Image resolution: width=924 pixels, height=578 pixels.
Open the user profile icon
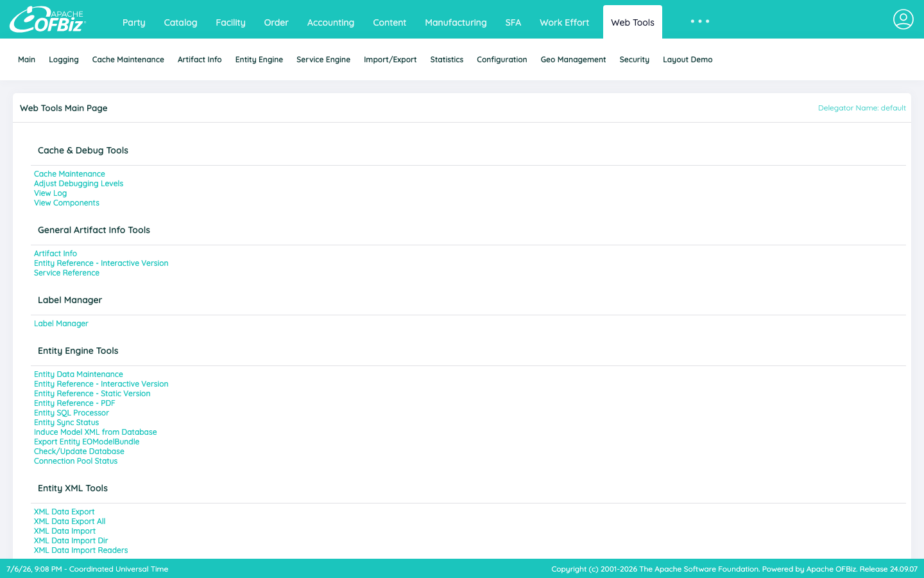tap(903, 19)
